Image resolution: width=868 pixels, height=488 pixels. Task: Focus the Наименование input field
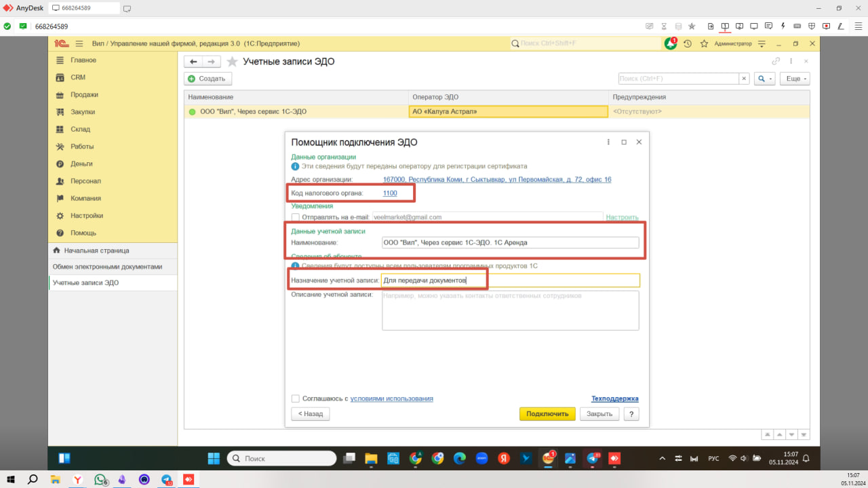tap(511, 242)
